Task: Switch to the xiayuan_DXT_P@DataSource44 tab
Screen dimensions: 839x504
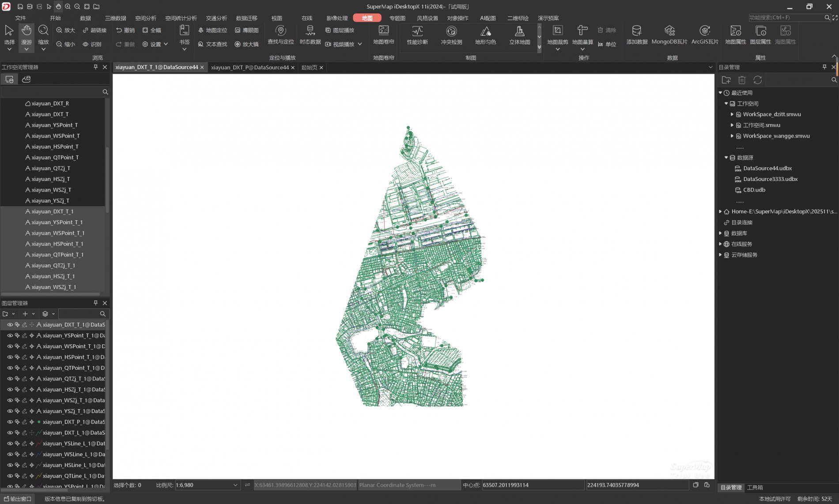Action: point(249,68)
